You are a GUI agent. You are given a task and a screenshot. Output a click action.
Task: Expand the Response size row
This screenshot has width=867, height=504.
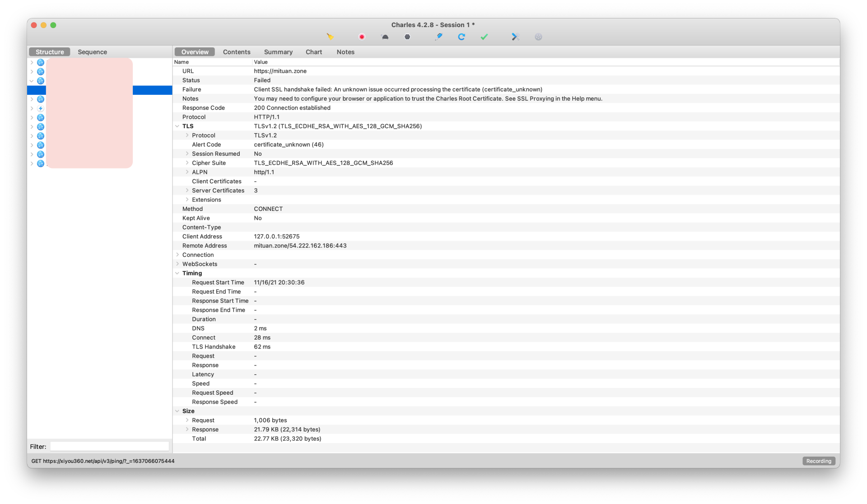pyautogui.click(x=187, y=429)
